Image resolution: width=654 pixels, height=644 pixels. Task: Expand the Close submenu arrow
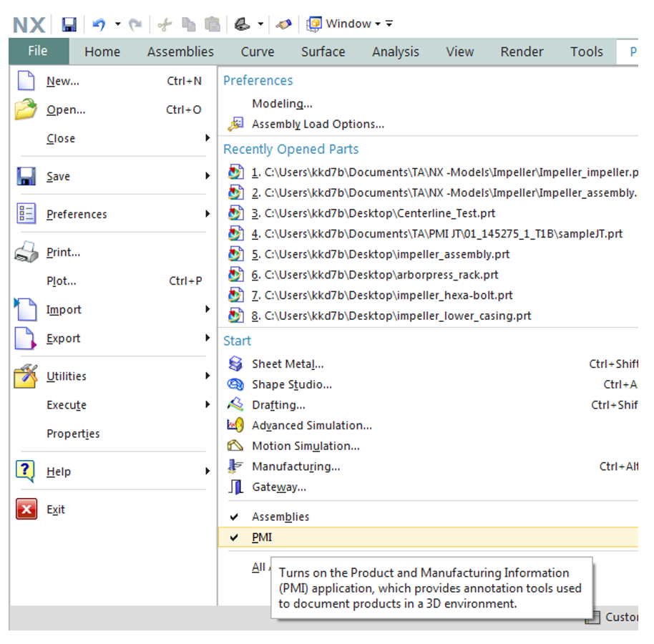208,137
